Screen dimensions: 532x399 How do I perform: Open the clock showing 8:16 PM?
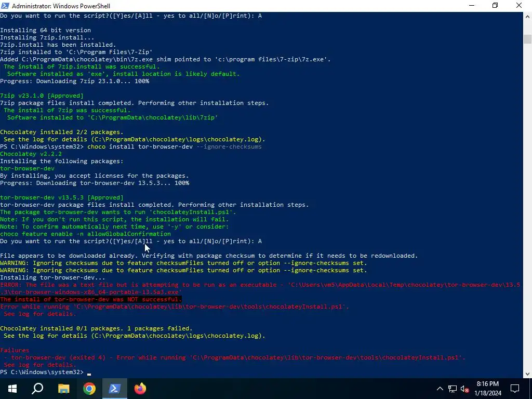tap(487, 389)
